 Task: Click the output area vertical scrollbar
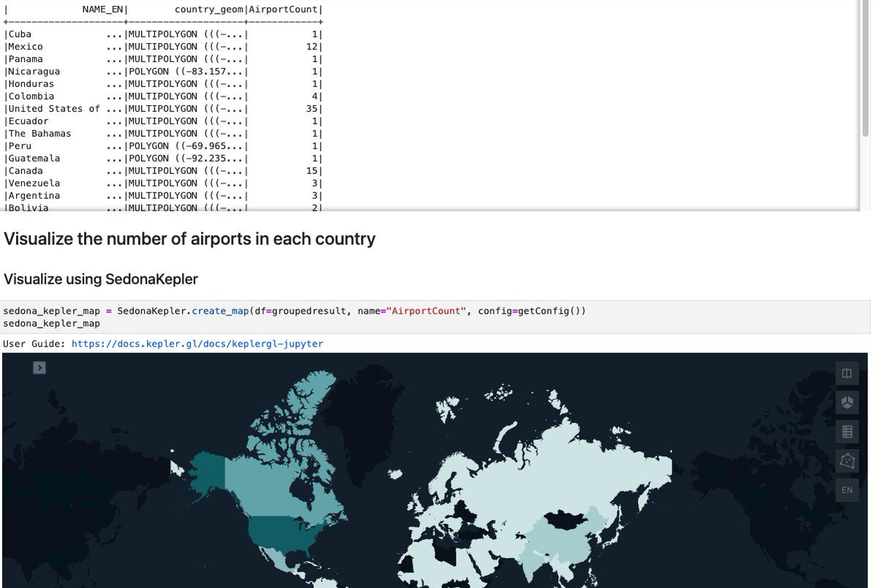866,68
